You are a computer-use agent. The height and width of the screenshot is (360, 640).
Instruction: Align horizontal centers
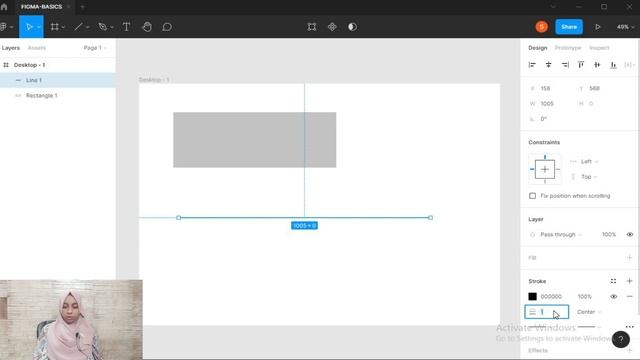click(549, 65)
